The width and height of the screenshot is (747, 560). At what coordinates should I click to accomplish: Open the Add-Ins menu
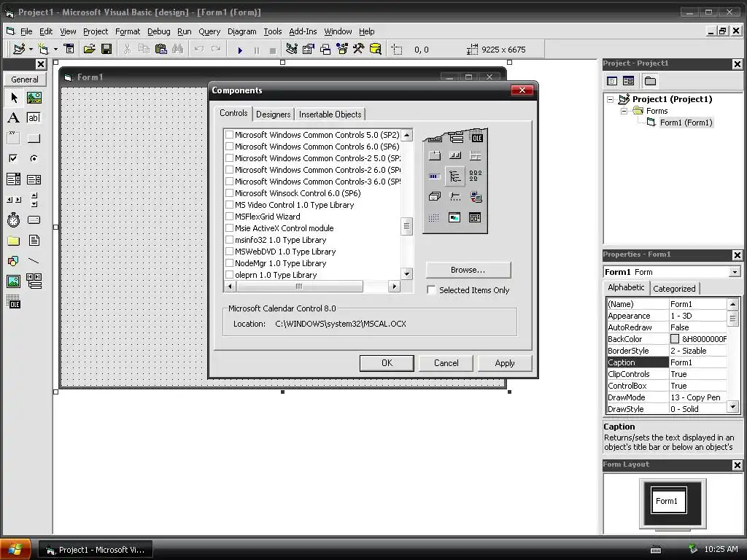pos(303,31)
